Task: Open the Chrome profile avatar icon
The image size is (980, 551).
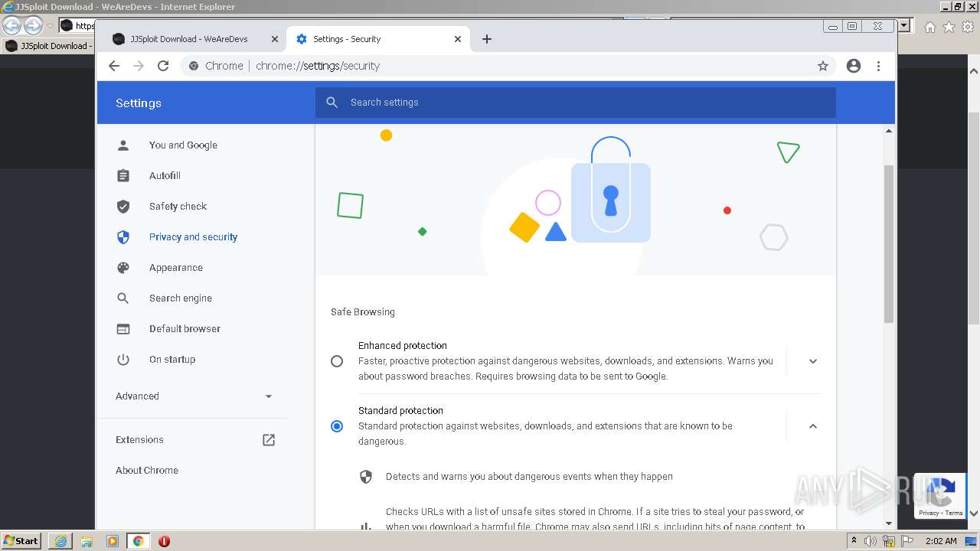Action: pyautogui.click(x=854, y=66)
